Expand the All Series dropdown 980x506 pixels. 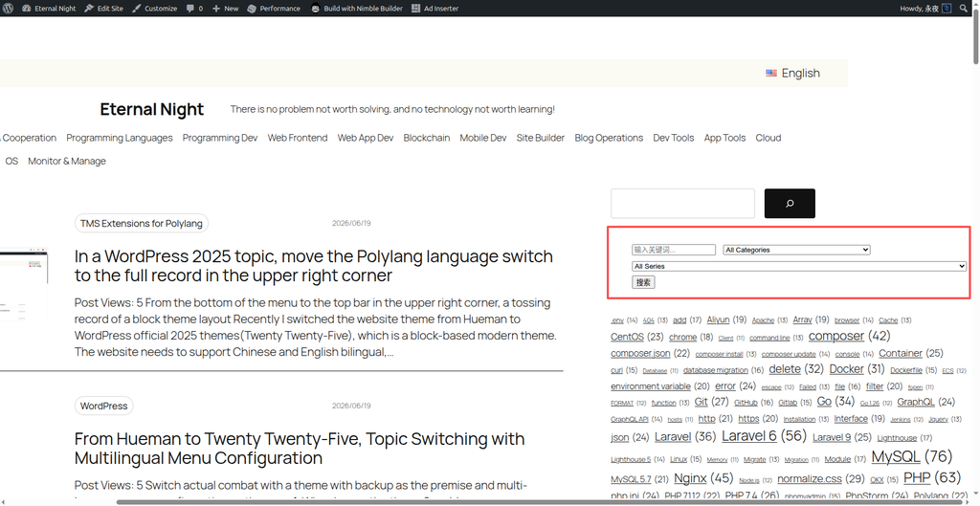(799, 266)
